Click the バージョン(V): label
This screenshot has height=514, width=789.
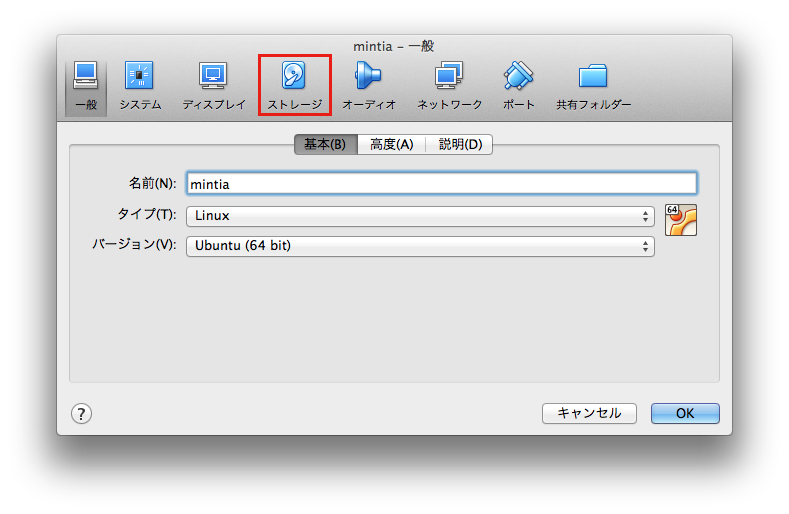pos(134,245)
